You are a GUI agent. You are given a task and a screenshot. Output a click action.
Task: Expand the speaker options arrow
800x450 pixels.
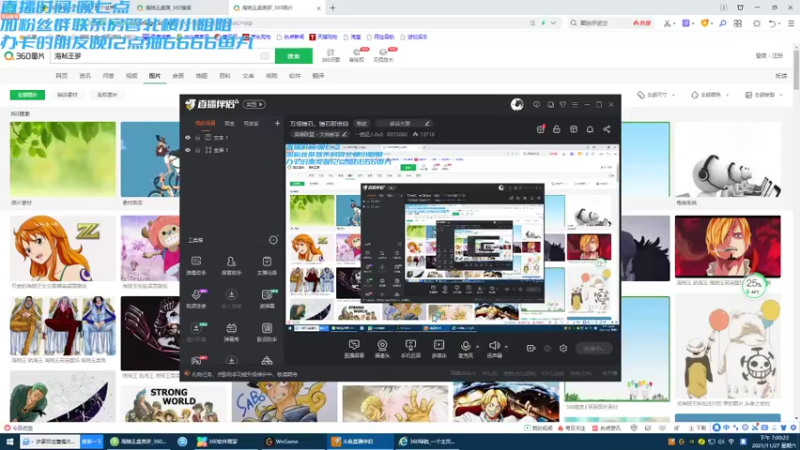pyautogui.click(x=506, y=346)
